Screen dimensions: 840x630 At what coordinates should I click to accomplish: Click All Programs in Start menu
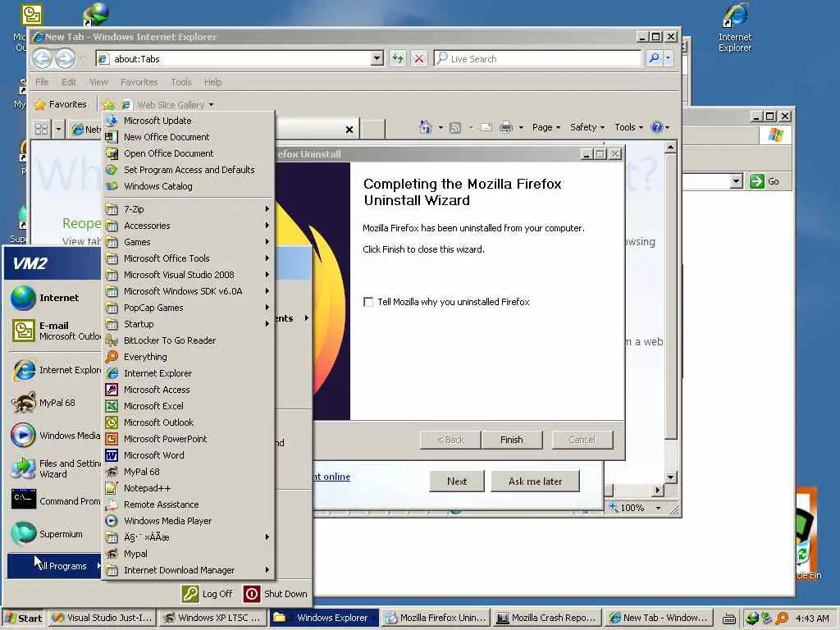pos(55,566)
